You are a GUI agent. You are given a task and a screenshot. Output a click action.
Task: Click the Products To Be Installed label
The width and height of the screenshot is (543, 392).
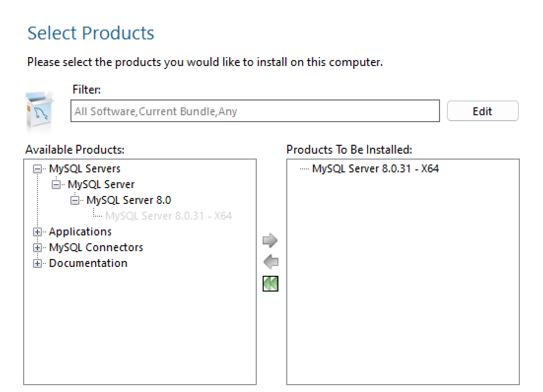click(349, 150)
